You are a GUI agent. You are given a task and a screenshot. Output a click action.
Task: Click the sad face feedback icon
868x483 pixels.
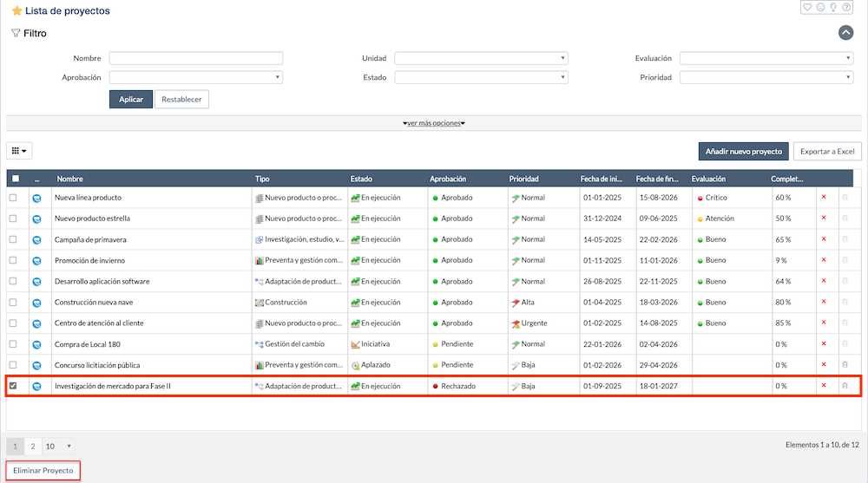pos(820,7)
